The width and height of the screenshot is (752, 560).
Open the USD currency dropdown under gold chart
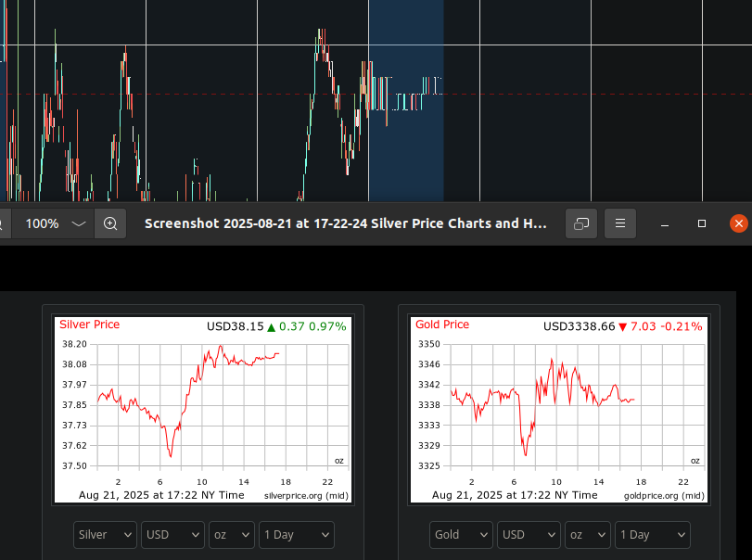point(529,535)
